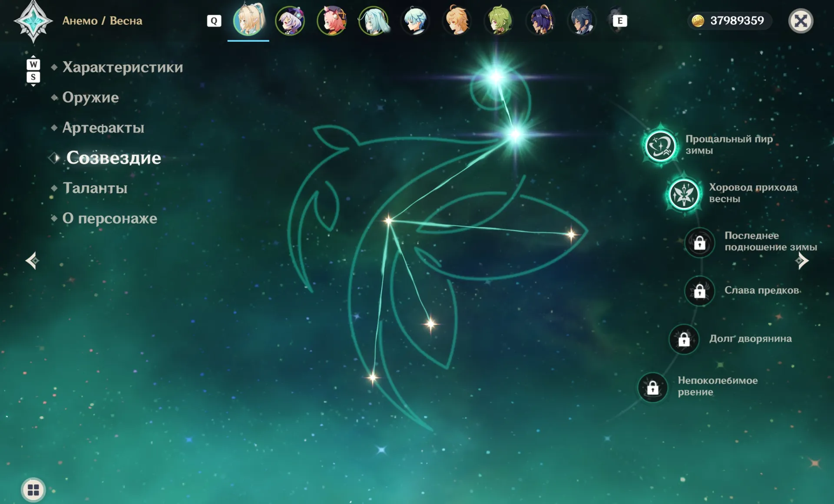Select locked Слава предков constellation
The height and width of the screenshot is (504, 834).
point(699,291)
